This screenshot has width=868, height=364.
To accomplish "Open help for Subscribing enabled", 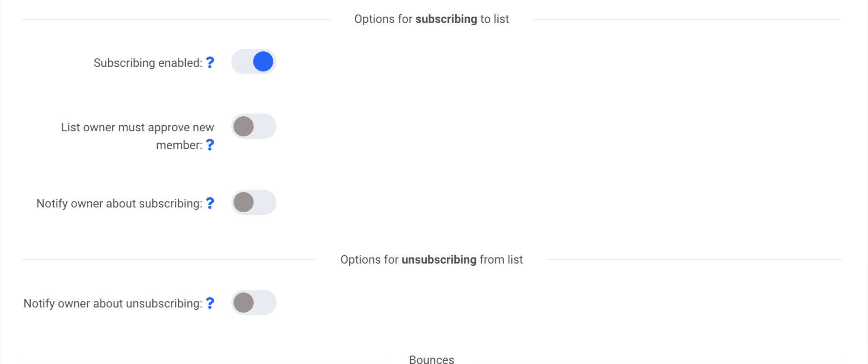I will click(x=210, y=63).
